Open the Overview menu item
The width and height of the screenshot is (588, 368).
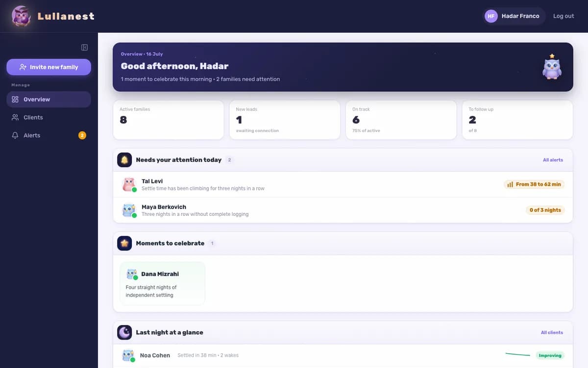pos(49,99)
